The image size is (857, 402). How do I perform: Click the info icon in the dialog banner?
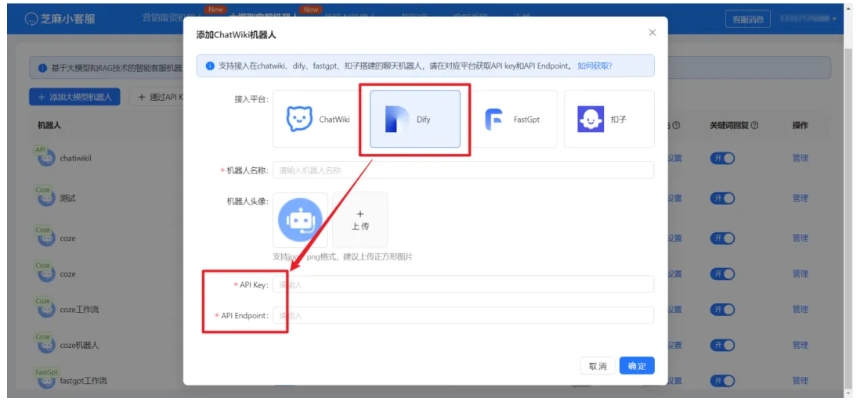click(x=210, y=66)
